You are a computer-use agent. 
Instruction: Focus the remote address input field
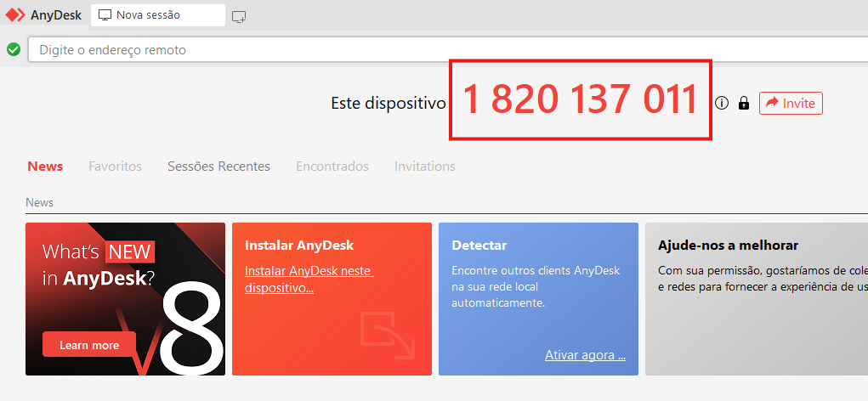click(x=425, y=50)
